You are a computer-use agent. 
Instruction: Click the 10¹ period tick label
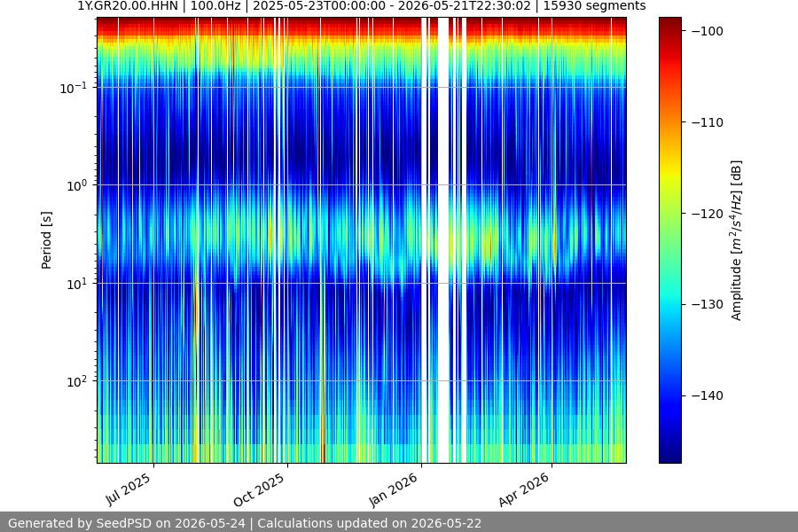77,284
